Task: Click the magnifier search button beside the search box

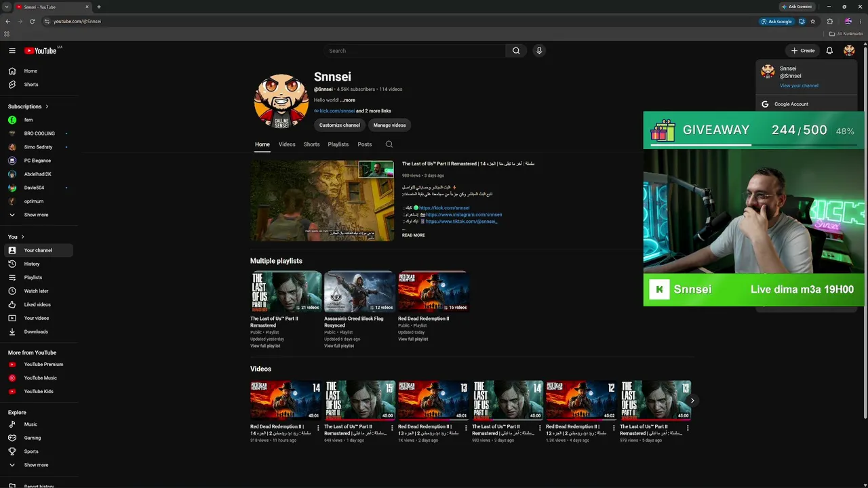Action: (516, 51)
